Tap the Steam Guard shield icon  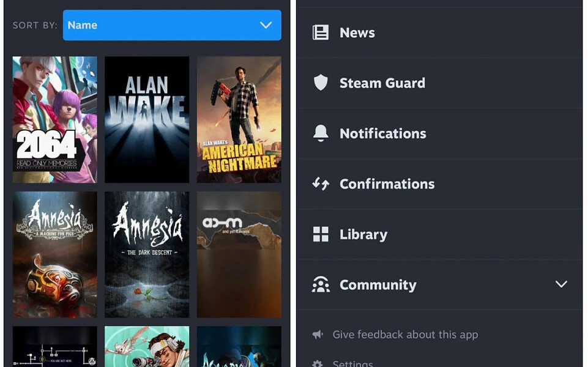pyautogui.click(x=321, y=83)
